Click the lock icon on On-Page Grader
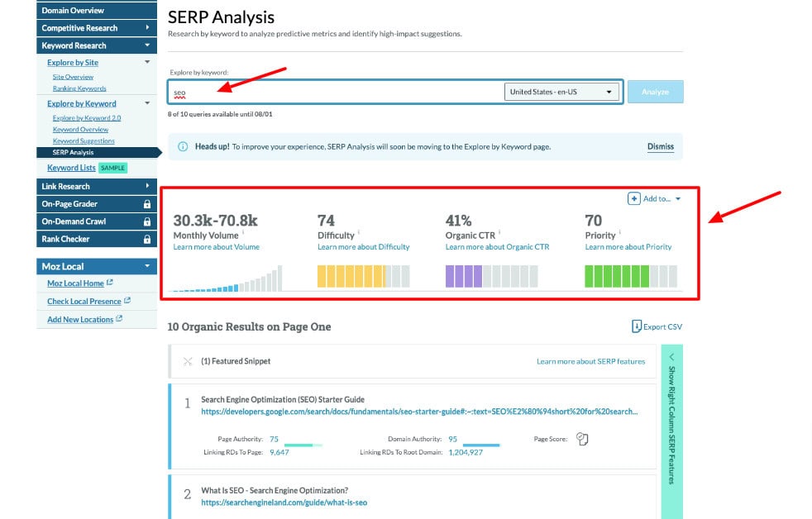The image size is (812, 519). [x=148, y=204]
